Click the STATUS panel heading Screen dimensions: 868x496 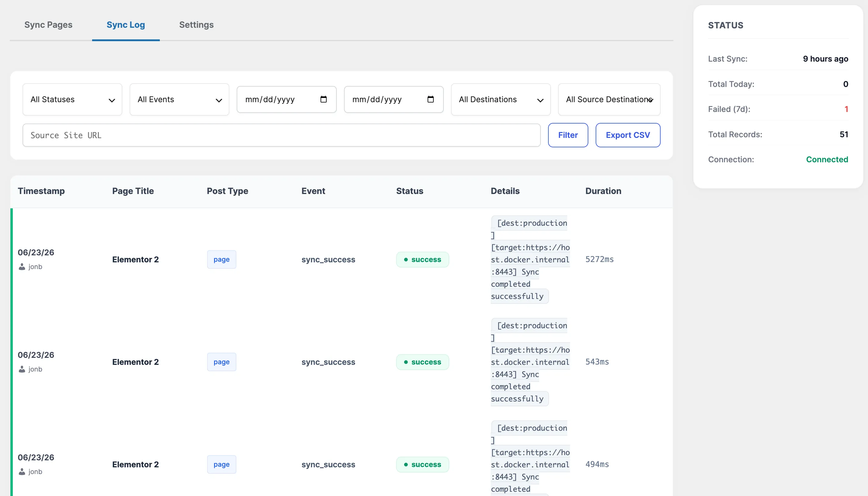click(726, 25)
